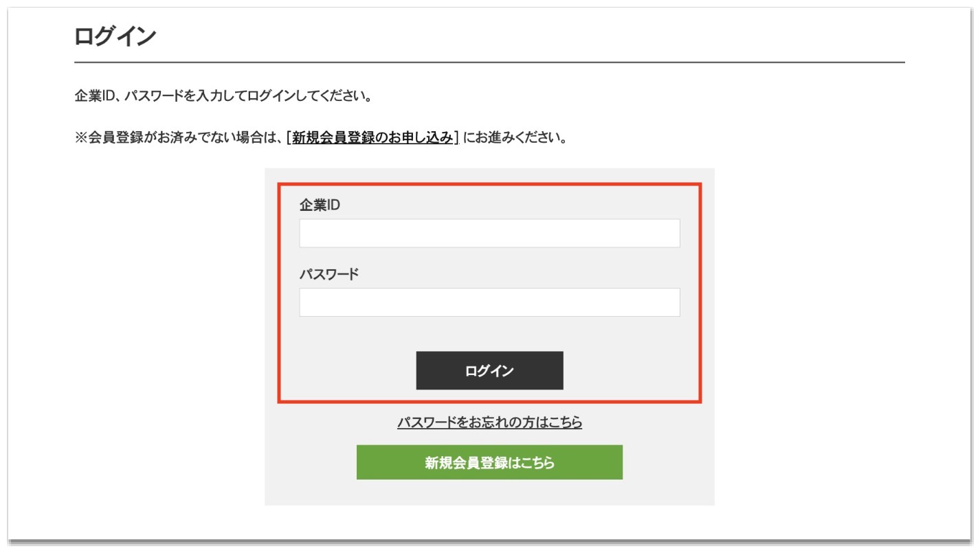Screen dimensions: 980x551
Task: Click the dark ログイン submit button
Action: [x=488, y=370]
